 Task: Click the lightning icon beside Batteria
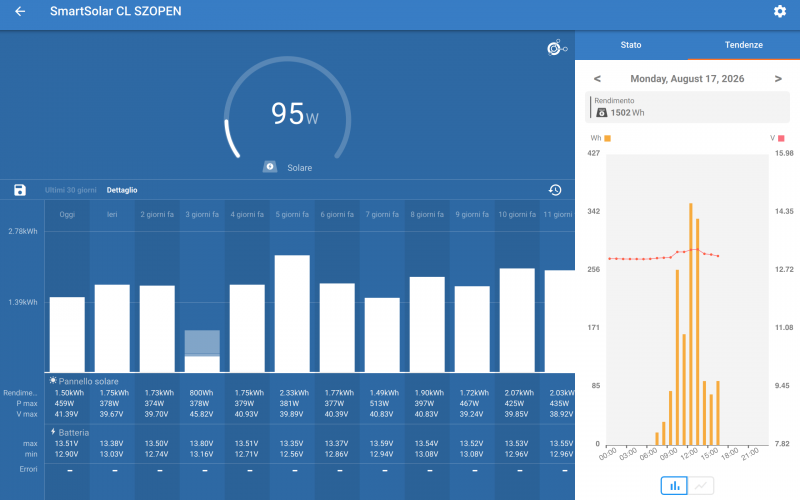pyautogui.click(x=53, y=432)
